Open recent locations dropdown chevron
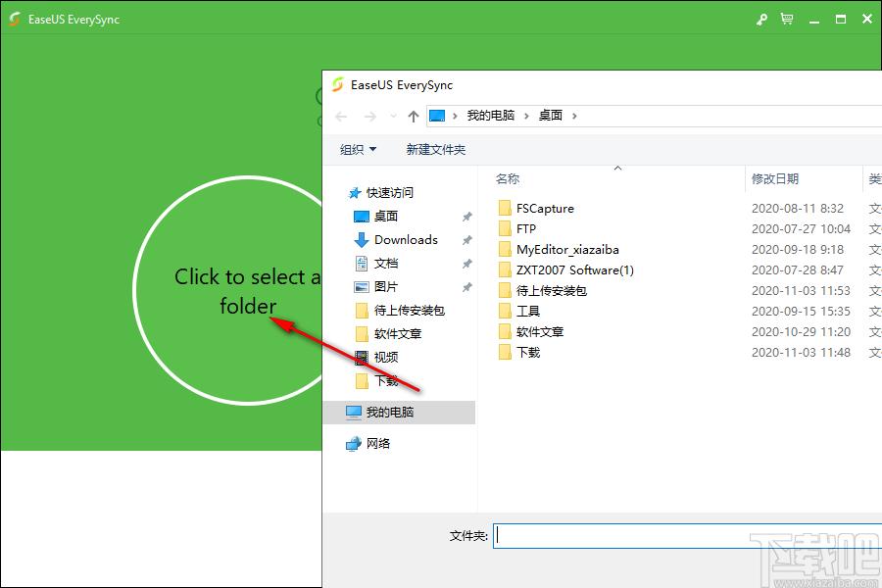882x588 pixels. 393,117
